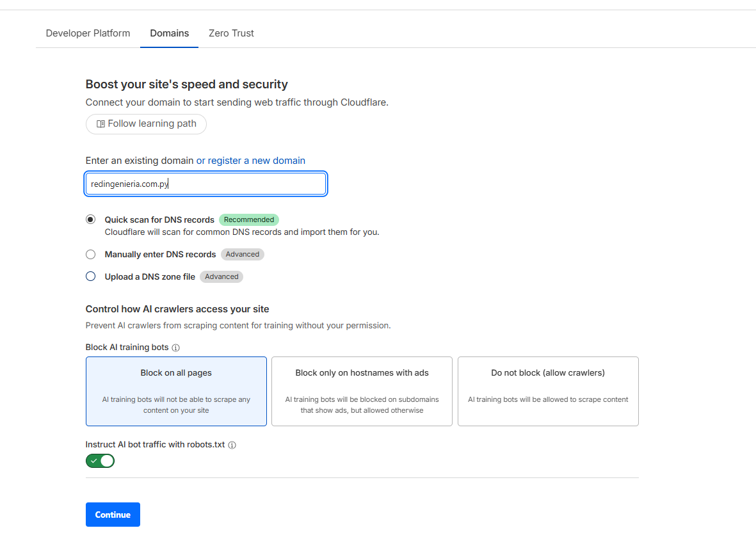Image resolution: width=756 pixels, height=544 pixels.
Task: Choose the Block on all pages card
Action: [176, 391]
